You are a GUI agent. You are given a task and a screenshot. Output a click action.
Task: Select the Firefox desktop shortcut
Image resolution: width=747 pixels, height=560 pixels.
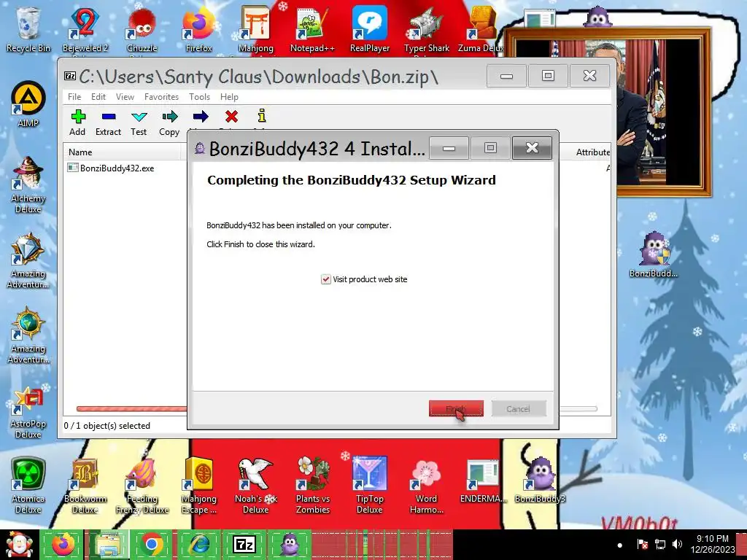(x=198, y=29)
